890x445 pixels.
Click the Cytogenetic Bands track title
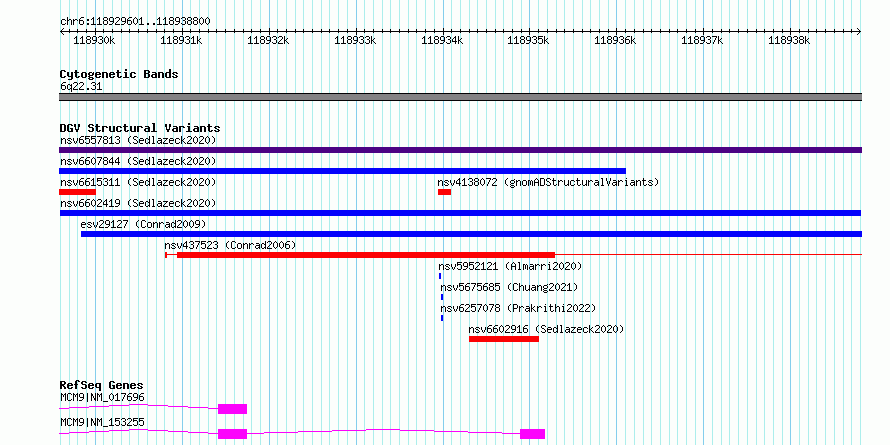click(x=119, y=74)
